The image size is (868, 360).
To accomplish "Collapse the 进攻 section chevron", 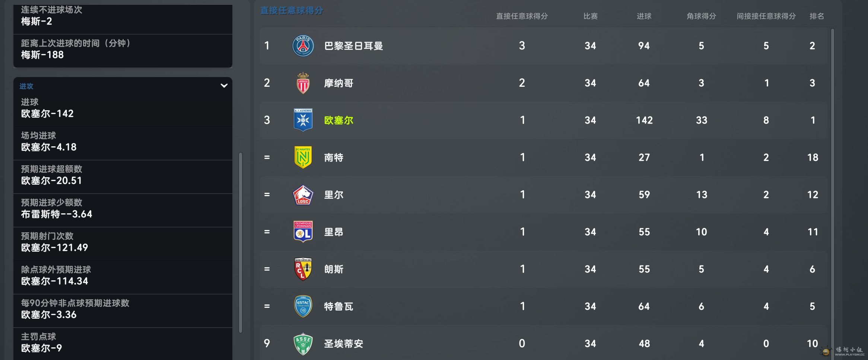I will coord(224,86).
